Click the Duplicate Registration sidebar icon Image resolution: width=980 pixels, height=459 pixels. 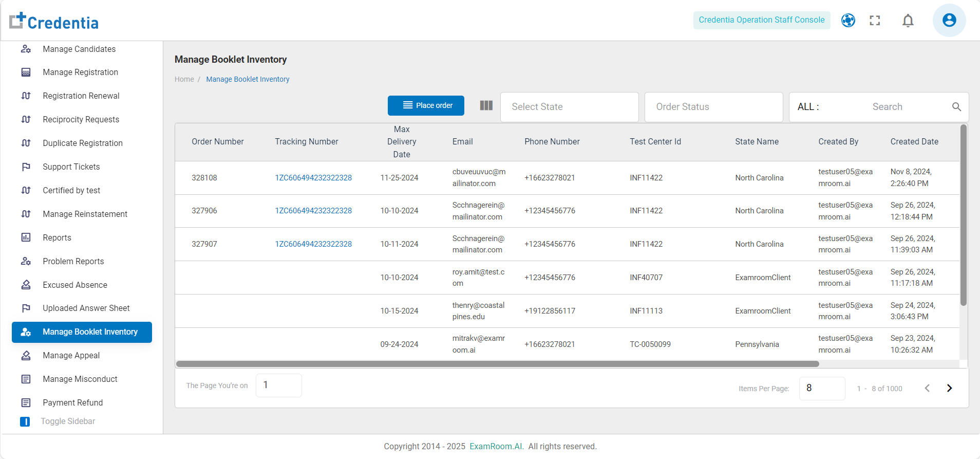coord(26,143)
